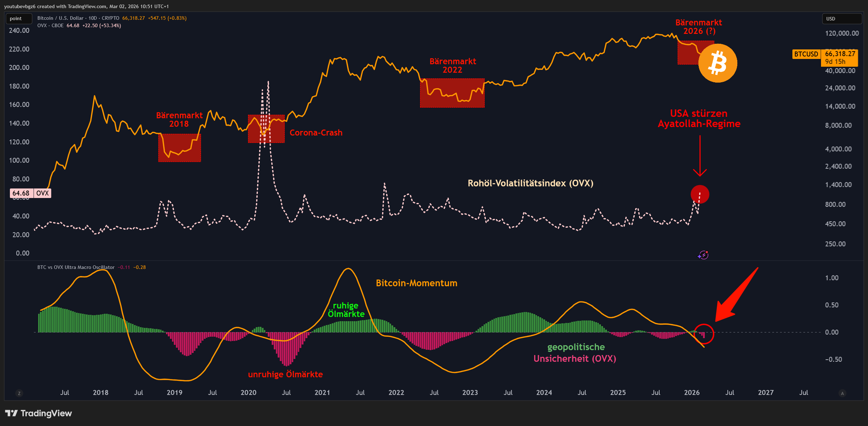Open the point dropdown box
The height and width of the screenshot is (426, 868).
(19, 18)
